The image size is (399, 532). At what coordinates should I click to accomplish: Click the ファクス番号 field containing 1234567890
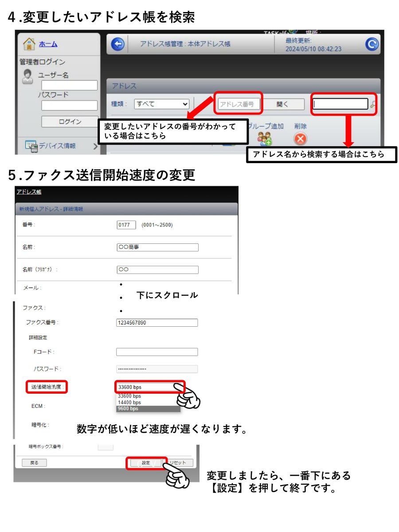pyautogui.click(x=156, y=323)
